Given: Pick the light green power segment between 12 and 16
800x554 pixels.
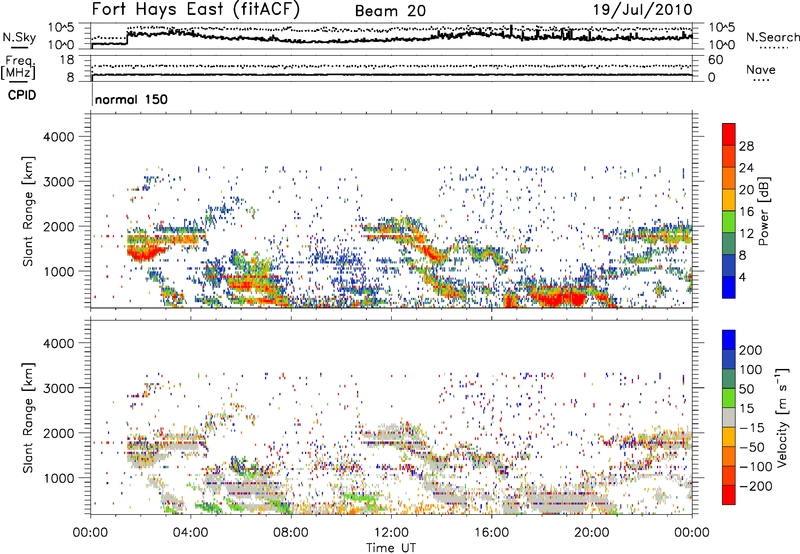Looking at the screenshot, I should point(729,222).
